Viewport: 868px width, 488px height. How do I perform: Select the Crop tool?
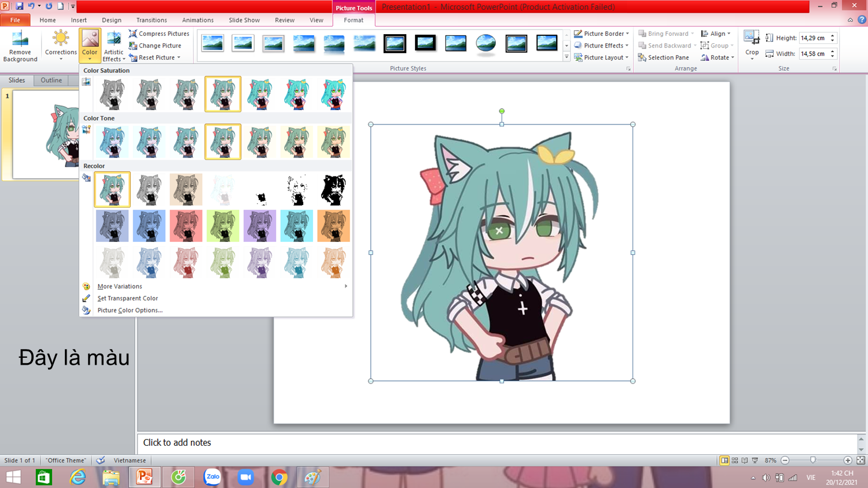752,43
